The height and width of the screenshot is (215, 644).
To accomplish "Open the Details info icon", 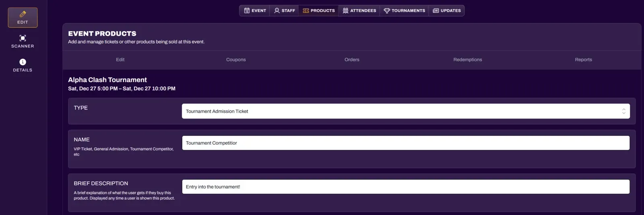I will click(x=23, y=62).
